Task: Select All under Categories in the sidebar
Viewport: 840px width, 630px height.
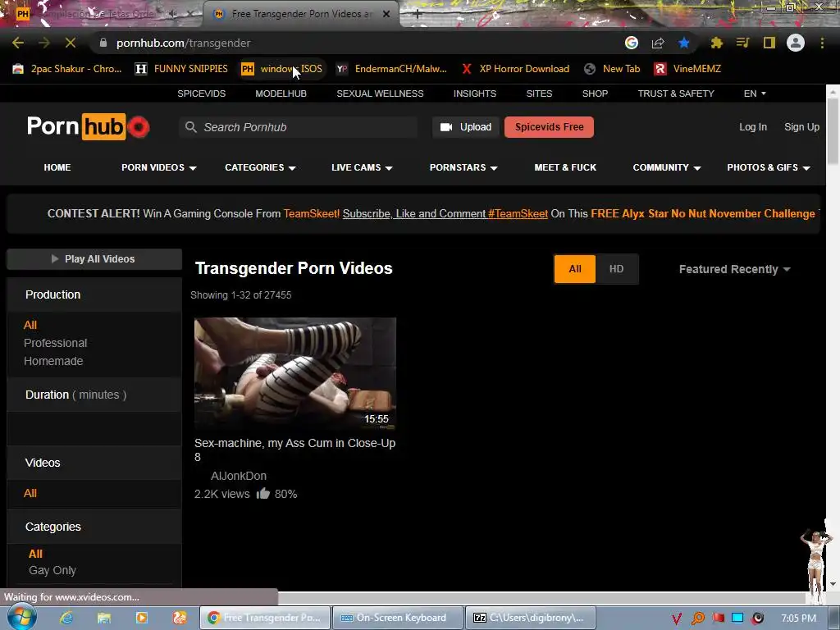Action: point(35,554)
